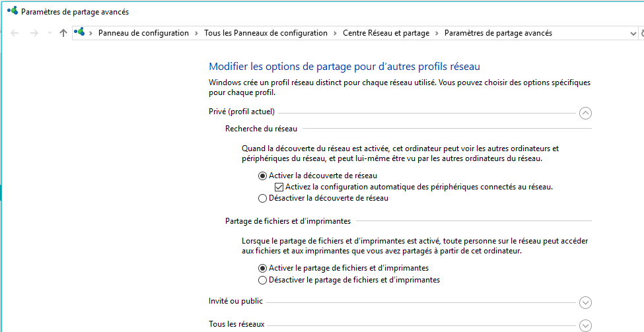Open Panneau de configuration breadcrumb
The height and width of the screenshot is (332, 644).
[143, 33]
